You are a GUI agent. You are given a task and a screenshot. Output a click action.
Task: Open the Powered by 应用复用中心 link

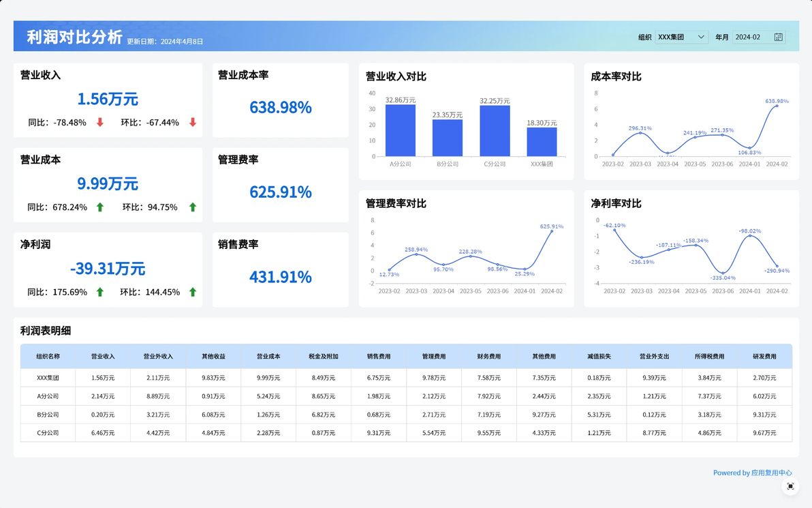[753, 473]
